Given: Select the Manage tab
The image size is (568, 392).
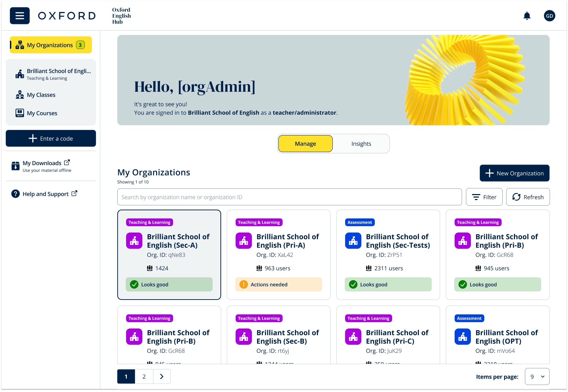Looking at the screenshot, I should coord(305,144).
